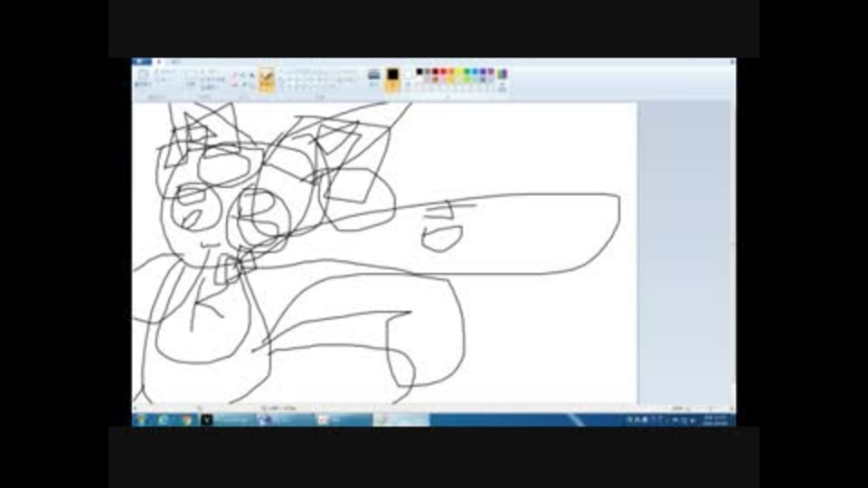Pick the black palette swatch
The height and width of the screenshot is (488, 868).
(420, 71)
